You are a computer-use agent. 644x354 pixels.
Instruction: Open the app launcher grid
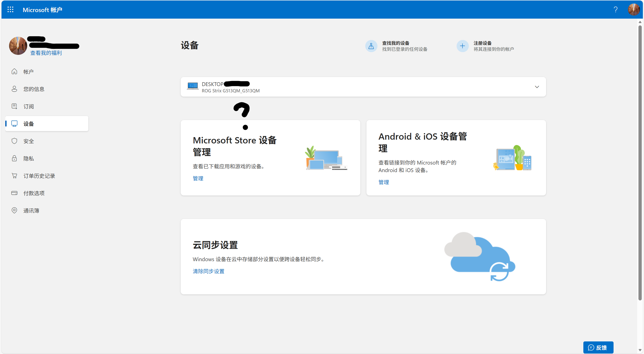(10, 10)
